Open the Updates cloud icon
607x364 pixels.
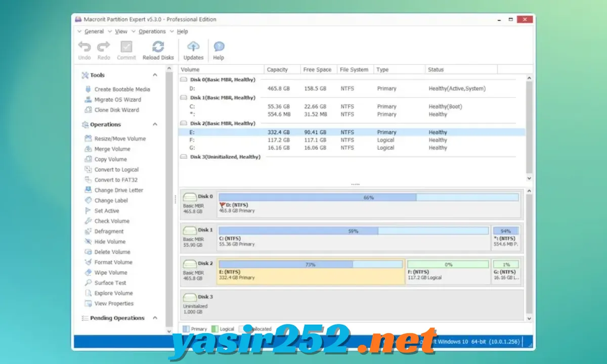point(193,47)
